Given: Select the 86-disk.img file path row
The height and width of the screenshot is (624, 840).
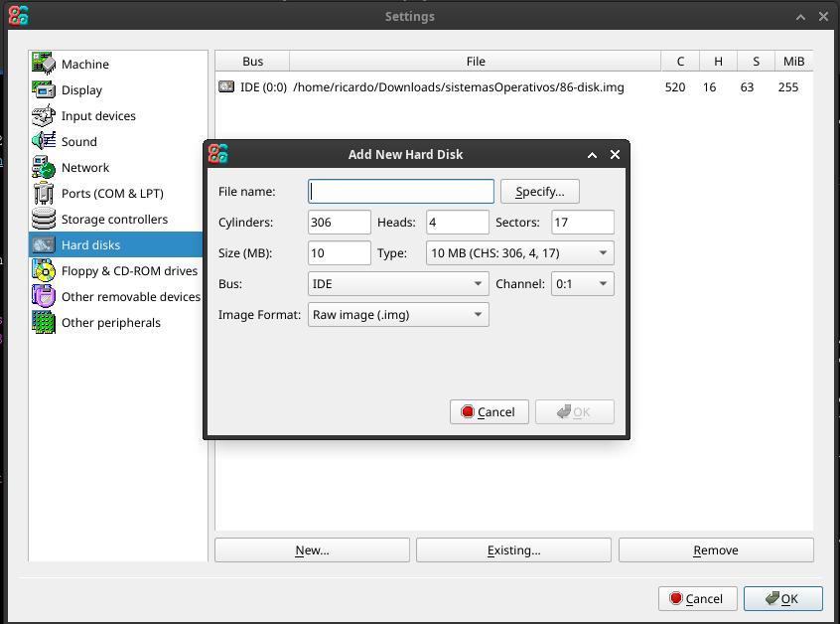Looking at the screenshot, I should (x=459, y=86).
